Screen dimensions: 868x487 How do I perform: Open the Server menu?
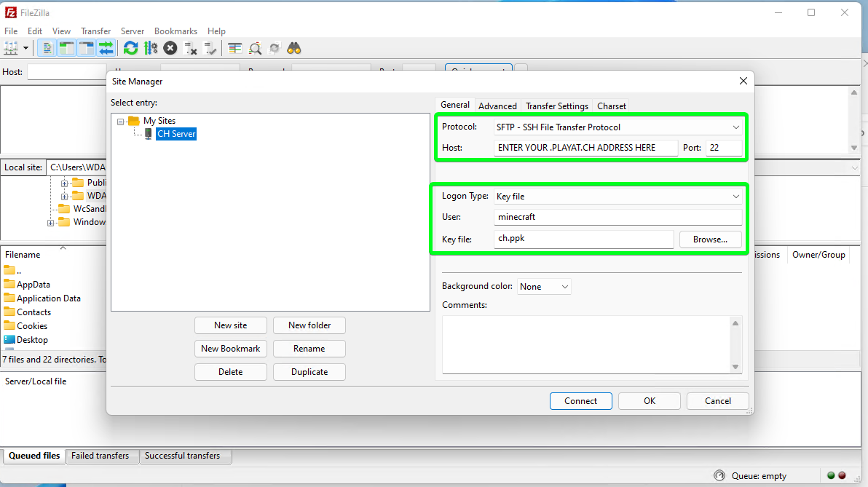click(x=133, y=31)
